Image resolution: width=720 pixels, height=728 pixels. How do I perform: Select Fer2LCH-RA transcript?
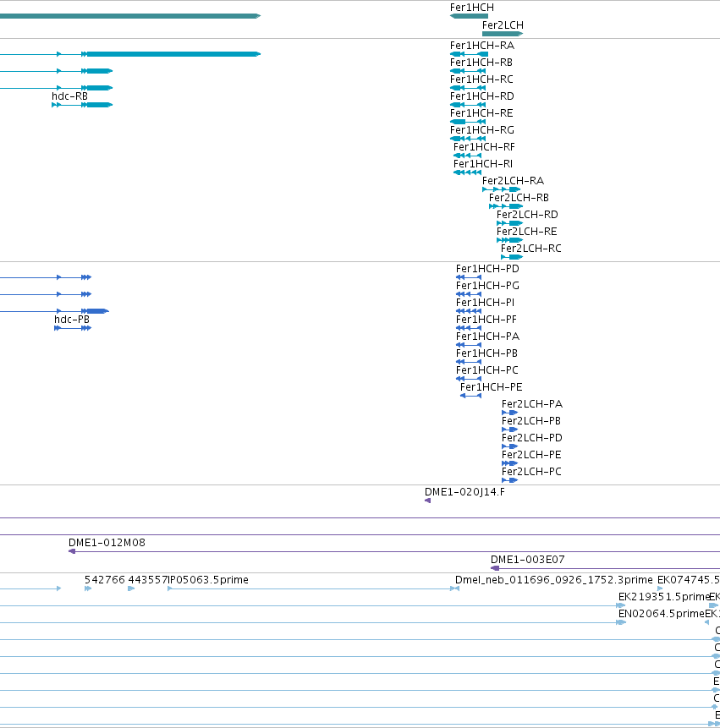pos(501,189)
